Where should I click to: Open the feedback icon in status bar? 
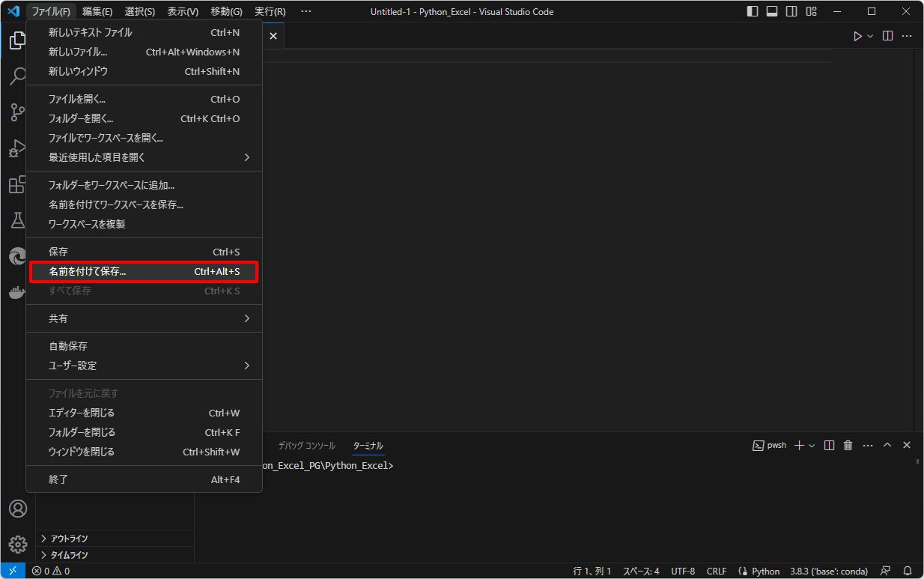[x=886, y=571]
